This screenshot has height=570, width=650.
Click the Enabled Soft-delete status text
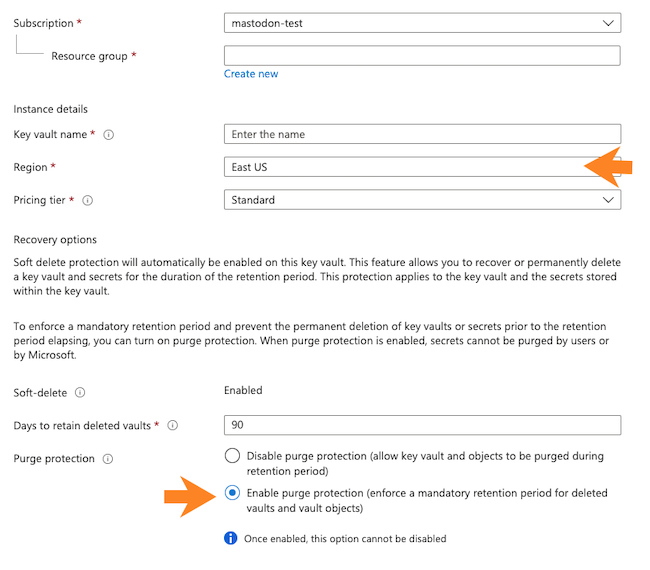pyautogui.click(x=243, y=391)
